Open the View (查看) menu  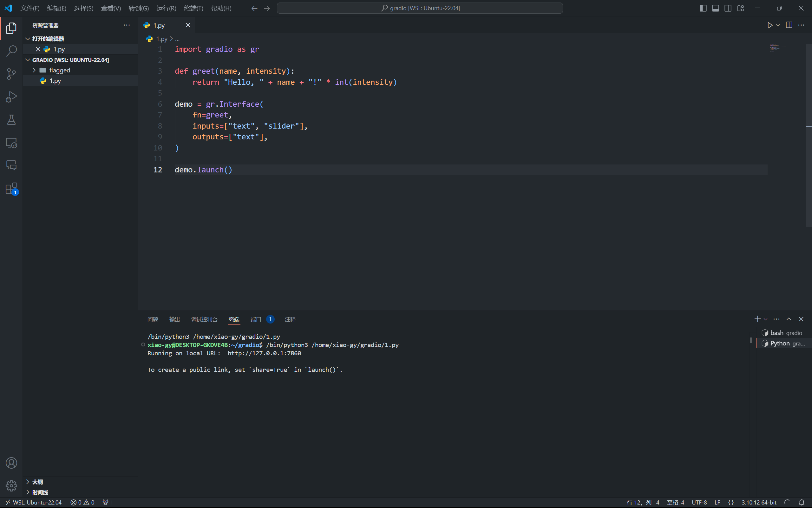111,8
